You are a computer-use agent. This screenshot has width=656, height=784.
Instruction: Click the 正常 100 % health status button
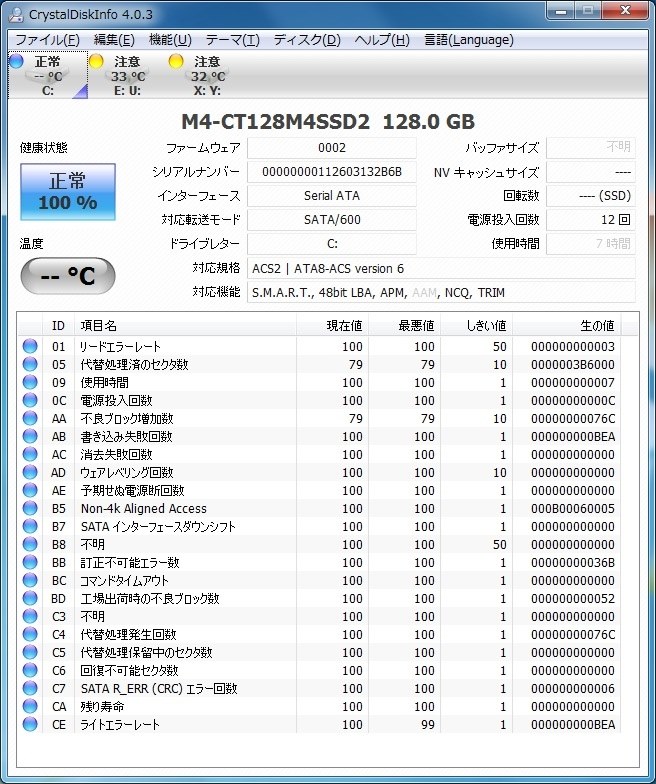coord(68,192)
